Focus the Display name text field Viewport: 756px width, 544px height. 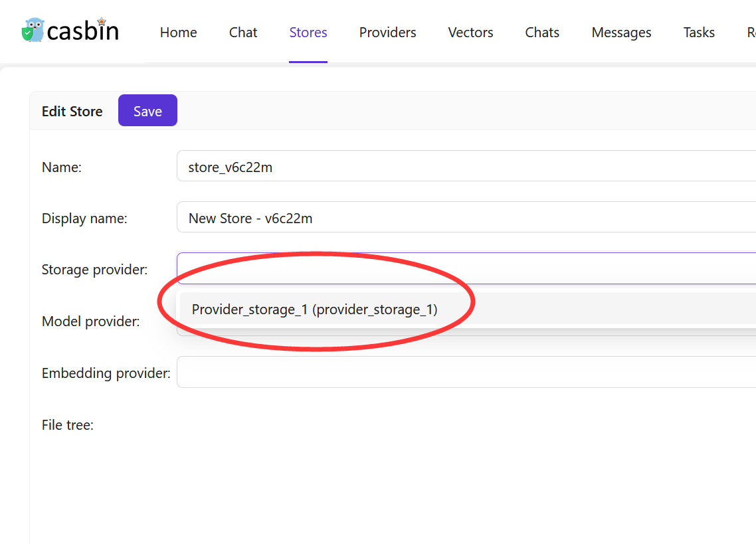coord(465,218)
